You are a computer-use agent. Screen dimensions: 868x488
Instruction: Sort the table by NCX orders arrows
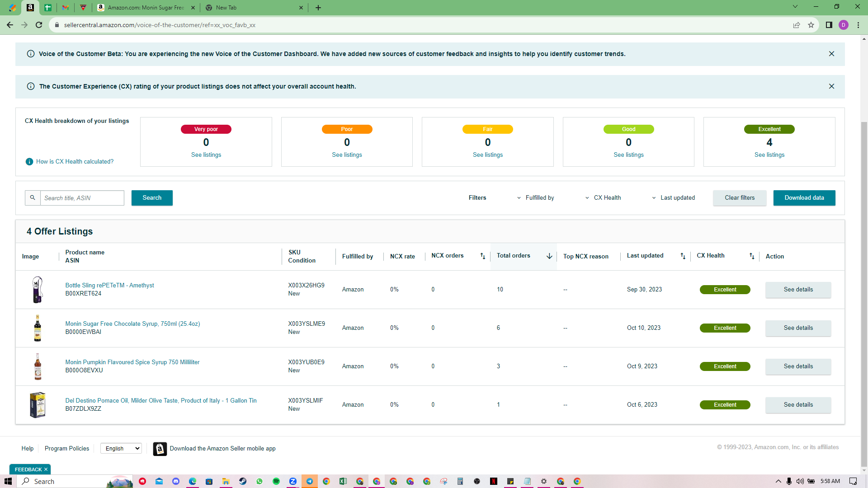[x=482, y=256]
